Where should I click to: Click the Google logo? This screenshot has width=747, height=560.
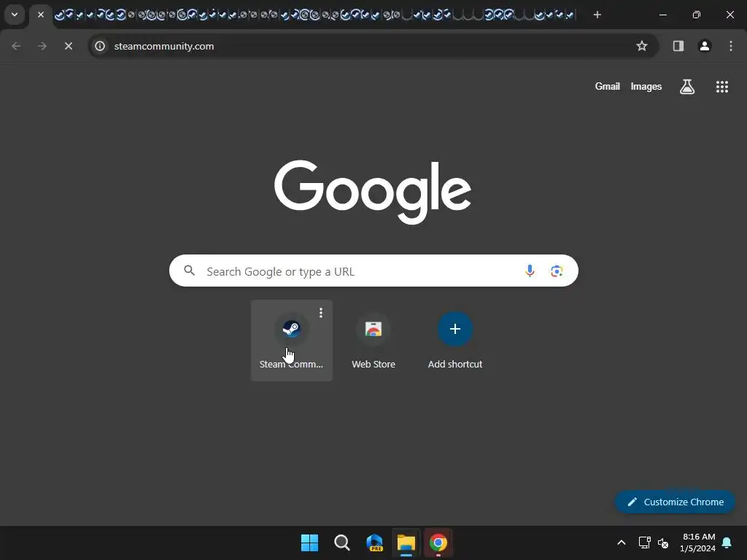373,192
